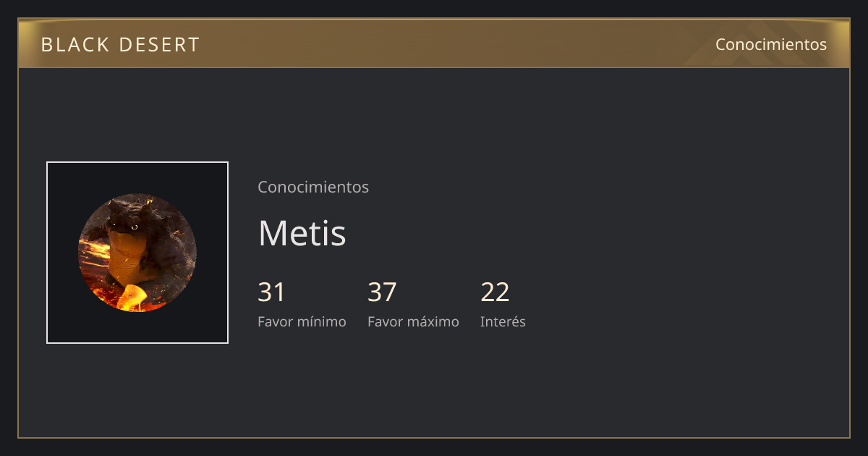Screen dimensions: 868x456
Task: Click the glowing lava at portrait bottom
Action: coord(132,297)
